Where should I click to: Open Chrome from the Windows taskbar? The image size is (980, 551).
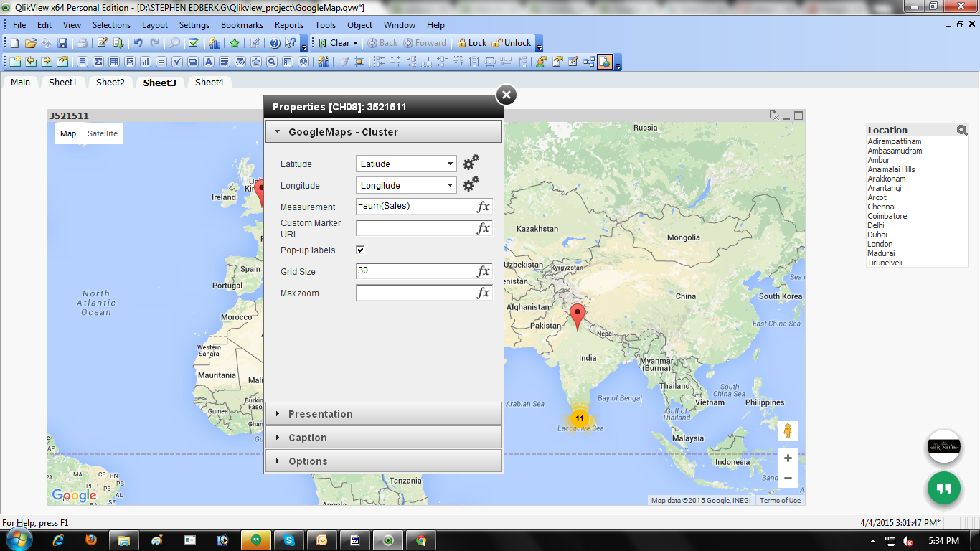click(x=421, y=540)
